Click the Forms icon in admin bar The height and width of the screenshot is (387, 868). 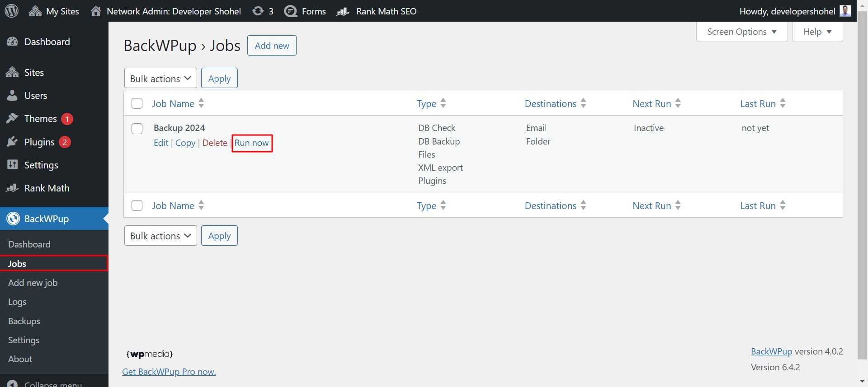click(291, 11)
